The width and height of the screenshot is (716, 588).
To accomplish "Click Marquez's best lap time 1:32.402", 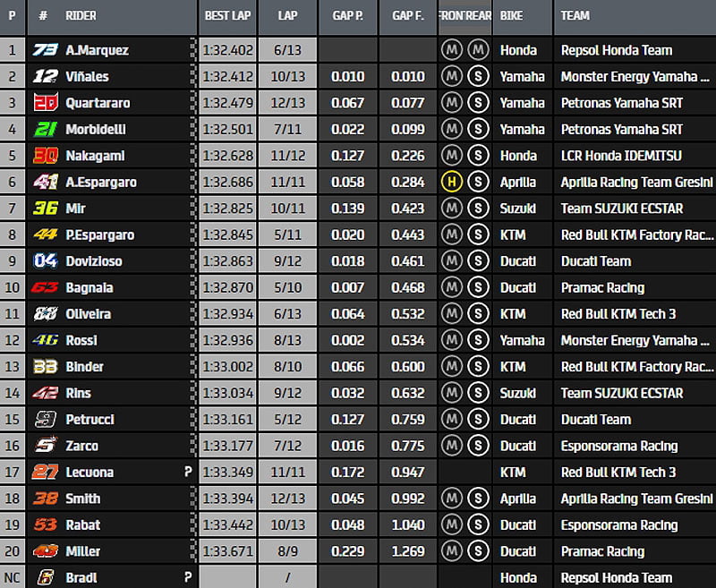I will point(228,50).
